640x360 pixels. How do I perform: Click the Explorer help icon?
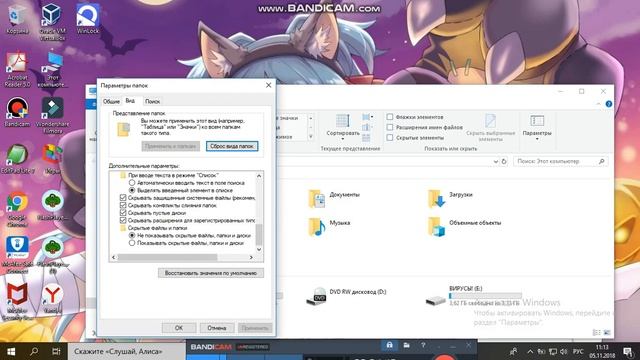609,104
